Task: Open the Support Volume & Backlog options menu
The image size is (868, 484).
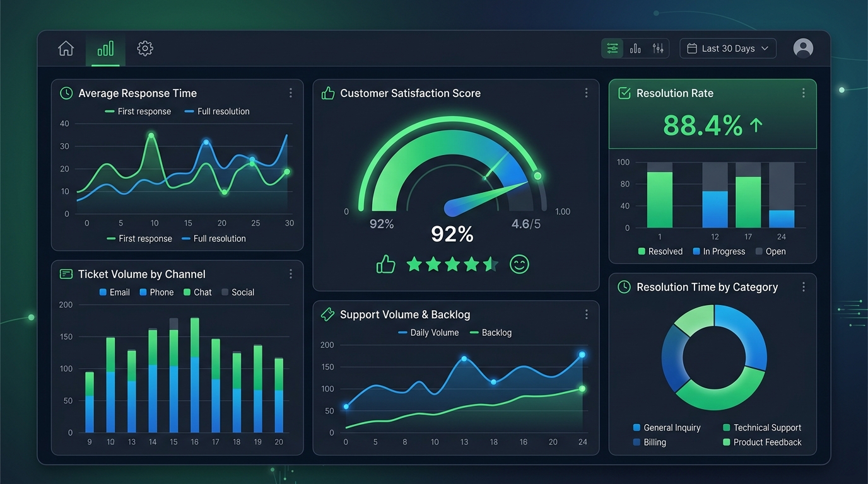Action: point(586,314)
